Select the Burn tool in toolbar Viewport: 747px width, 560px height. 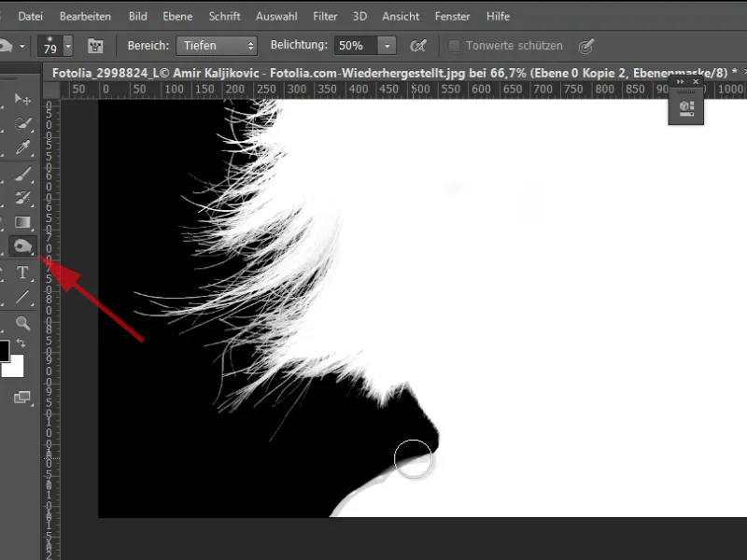tap(23, 246)
